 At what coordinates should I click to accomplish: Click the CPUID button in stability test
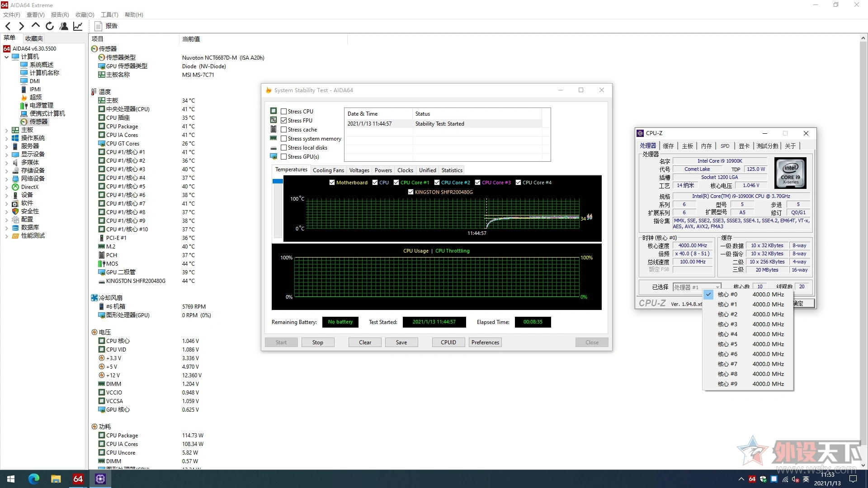point(448,342)
